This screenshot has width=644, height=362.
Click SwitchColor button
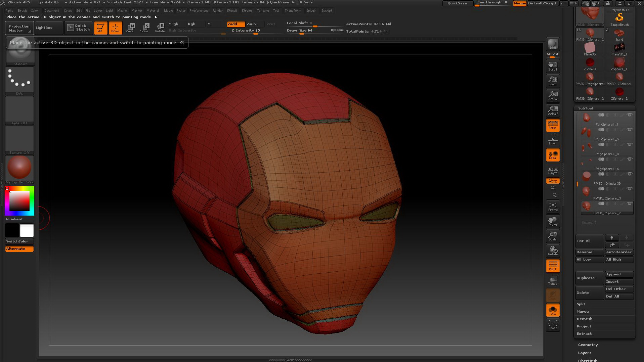(19, 241)
